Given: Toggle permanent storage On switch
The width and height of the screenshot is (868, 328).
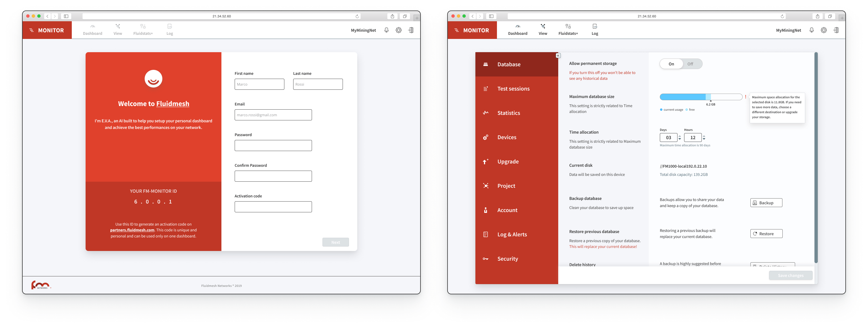Looking at the screenshot, I should click(671, 63).
